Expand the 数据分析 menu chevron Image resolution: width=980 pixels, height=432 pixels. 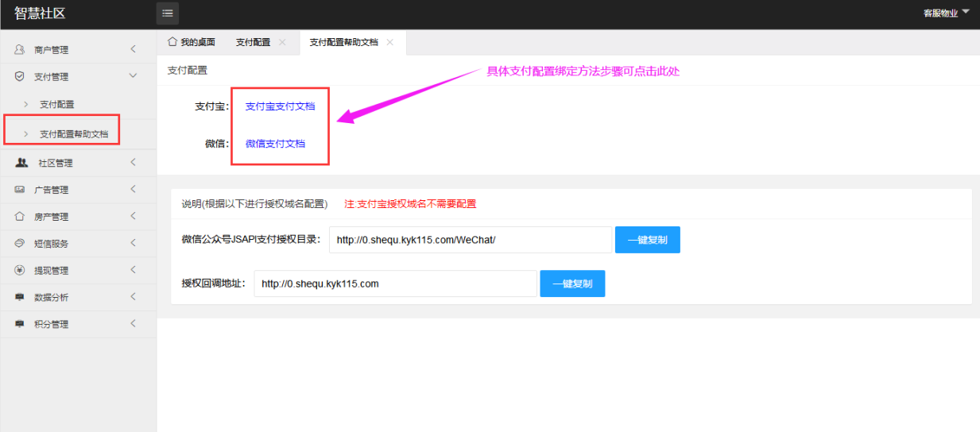133,297
